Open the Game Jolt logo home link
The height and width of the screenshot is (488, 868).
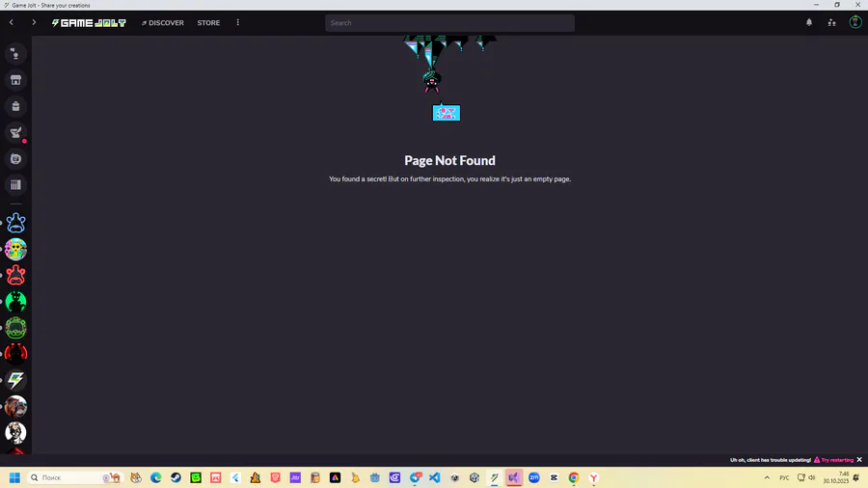click(x=89, y=23)
